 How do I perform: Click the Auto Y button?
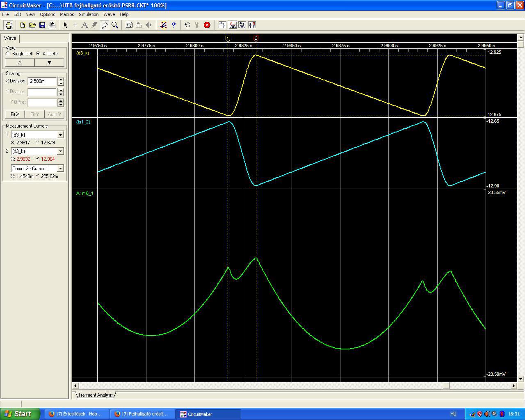54,114
